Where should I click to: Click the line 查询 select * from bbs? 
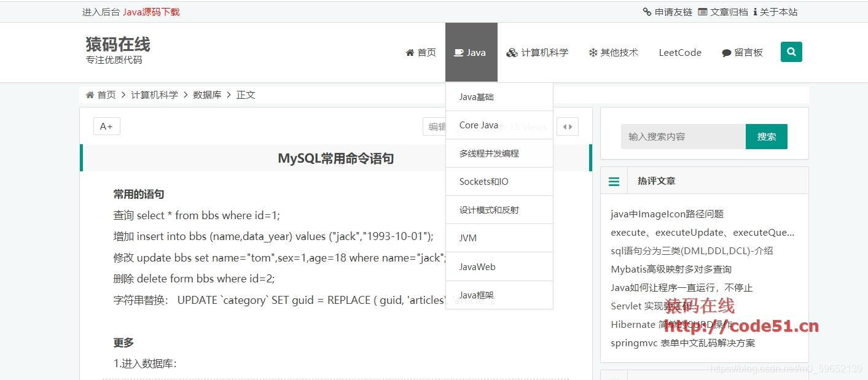click(x=197, y=215)
